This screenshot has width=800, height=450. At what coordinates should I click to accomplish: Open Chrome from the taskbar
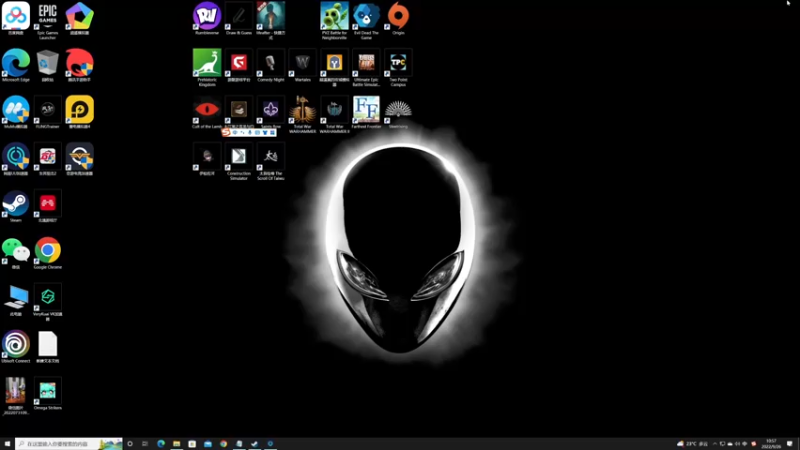tap(223, 444)
